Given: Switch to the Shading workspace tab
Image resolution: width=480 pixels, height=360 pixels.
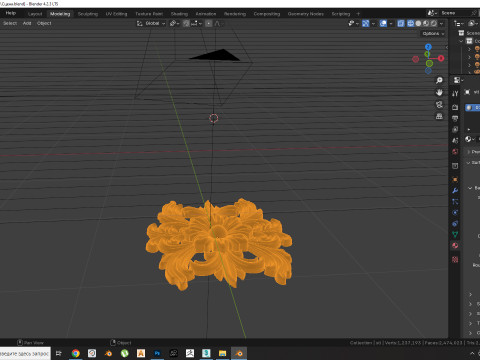Looking at the screenshot, I should pos(179,14).
